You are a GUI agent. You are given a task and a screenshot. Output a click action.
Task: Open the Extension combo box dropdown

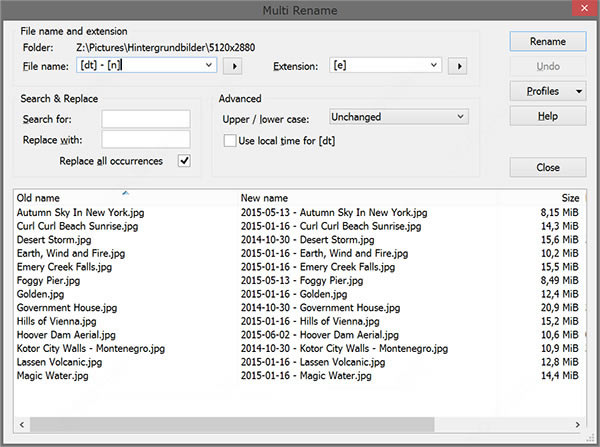[x=434, y=66]
